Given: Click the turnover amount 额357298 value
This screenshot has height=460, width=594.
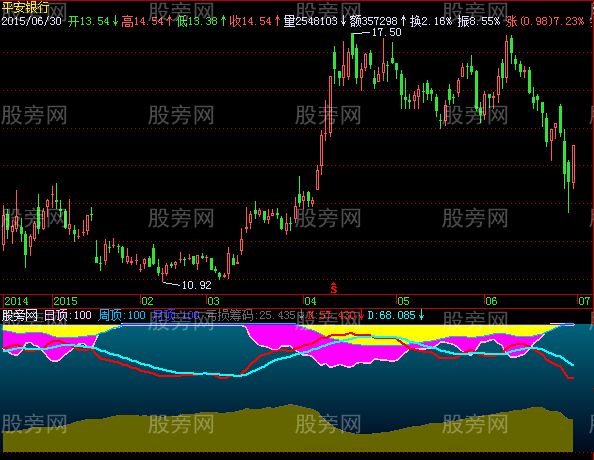Looking at the screenshot, I should (374, 21).
